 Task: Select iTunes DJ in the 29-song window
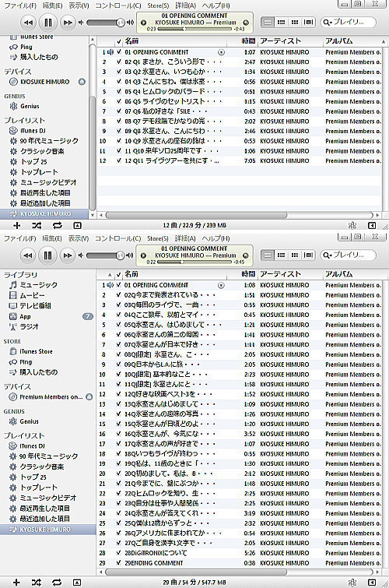tap(32, 446)
